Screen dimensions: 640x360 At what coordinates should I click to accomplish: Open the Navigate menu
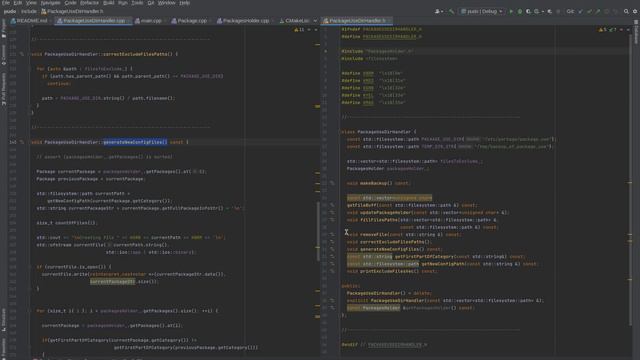click(x=50, y=3)
